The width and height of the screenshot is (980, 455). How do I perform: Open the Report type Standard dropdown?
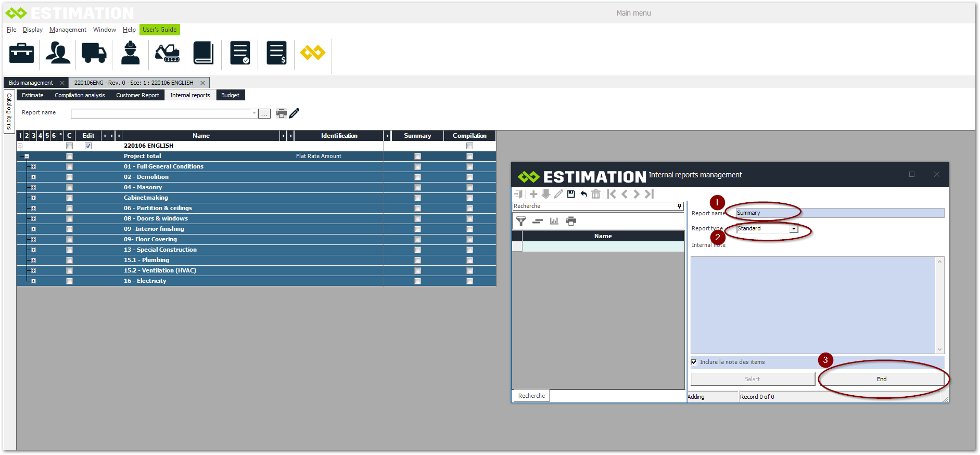coord(794,229)
